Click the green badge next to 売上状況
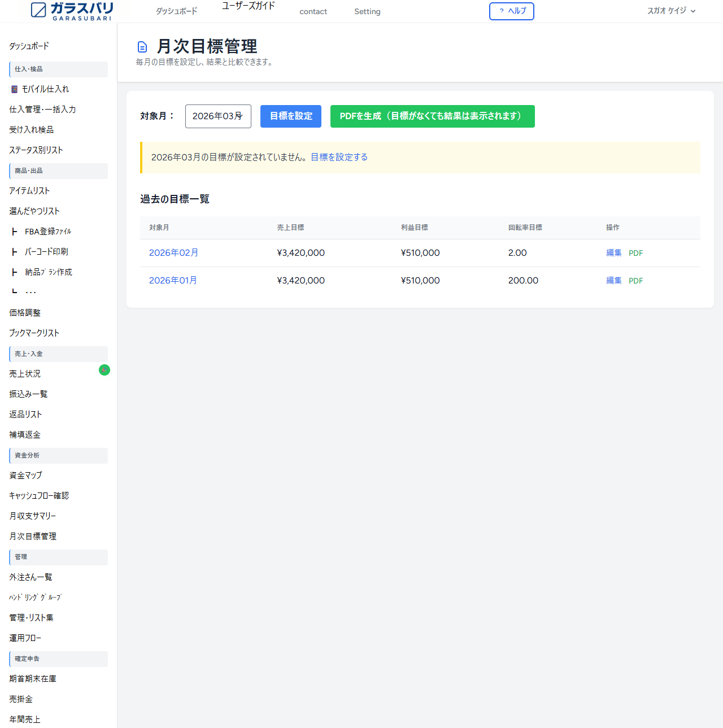 (104, 370)
